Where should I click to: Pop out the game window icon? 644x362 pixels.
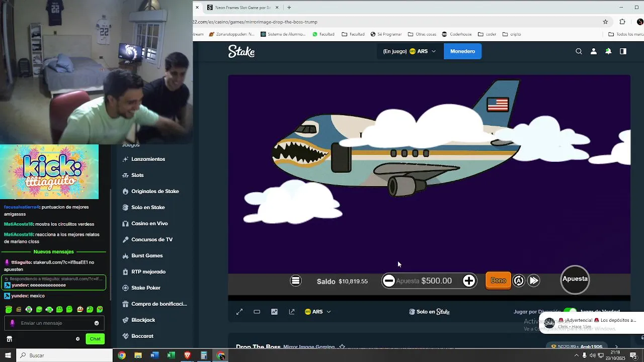292,312
